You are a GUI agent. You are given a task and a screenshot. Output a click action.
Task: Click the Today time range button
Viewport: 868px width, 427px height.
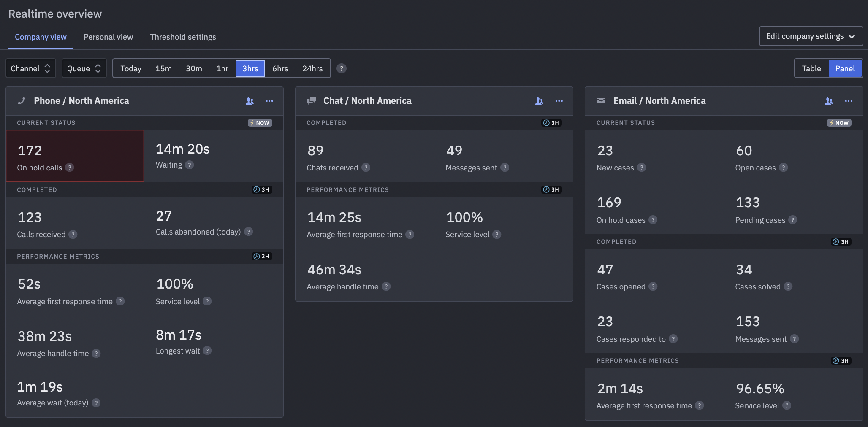[130, 68]
